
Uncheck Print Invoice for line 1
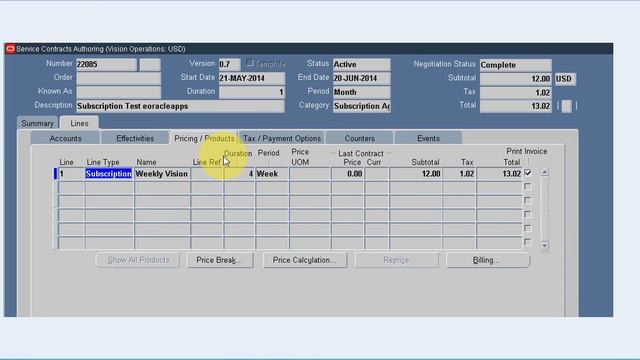(528, 173)
